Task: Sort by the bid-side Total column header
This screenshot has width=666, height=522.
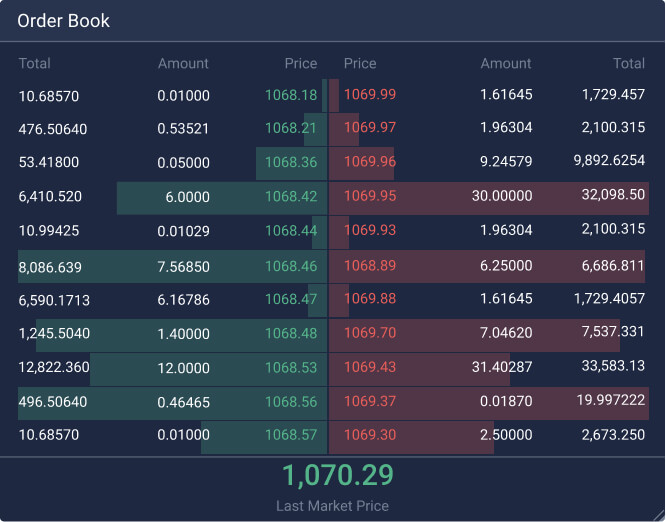Action: coord(35,63)
